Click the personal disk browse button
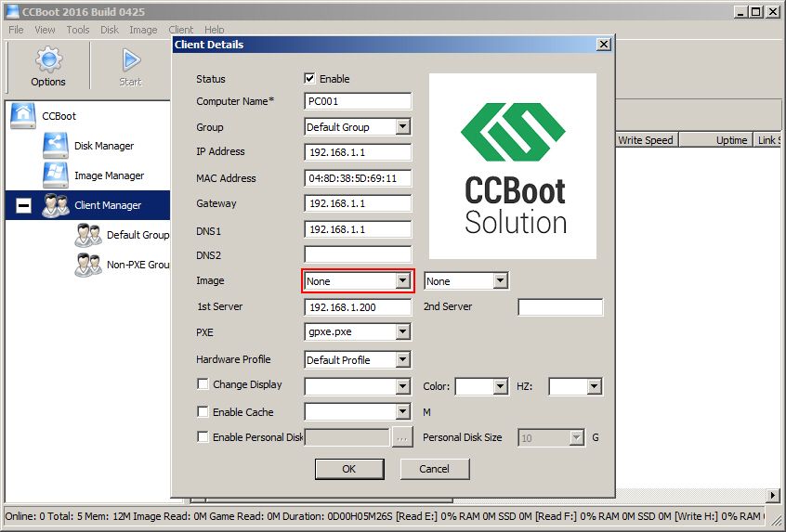 tap(401, 437)
